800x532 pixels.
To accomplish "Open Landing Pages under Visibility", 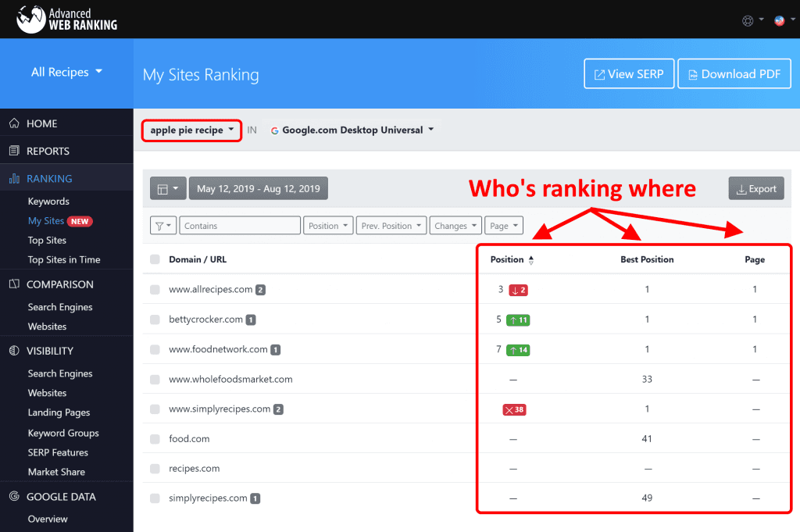I will [x=59, y=412].
